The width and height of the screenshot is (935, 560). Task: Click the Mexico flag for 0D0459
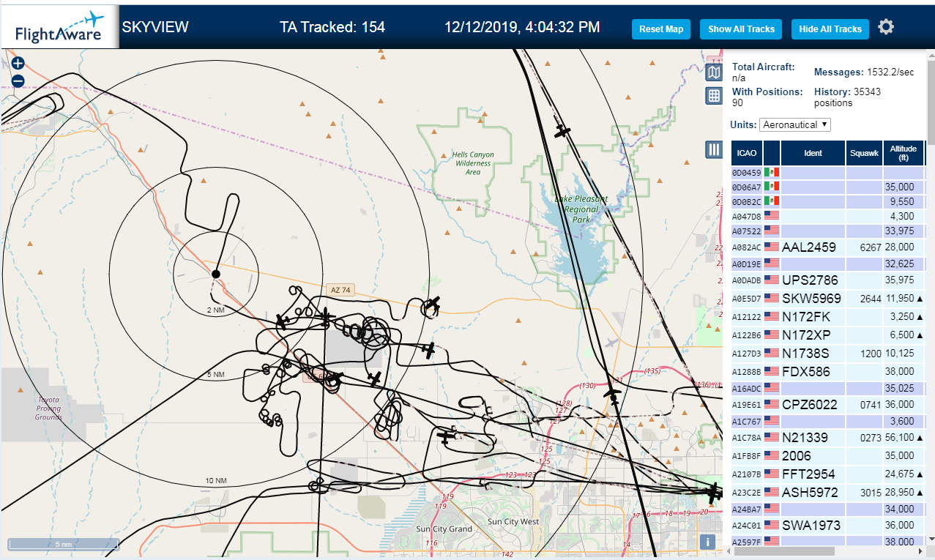[772, 173]
